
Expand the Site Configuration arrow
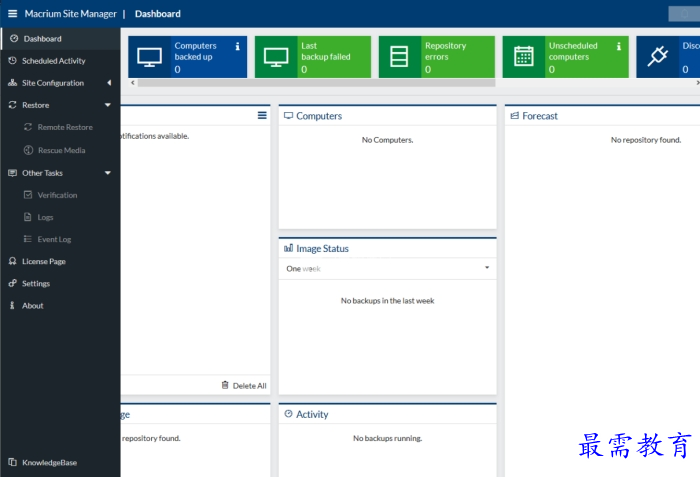pyautogui.click(x=109, y=83)
